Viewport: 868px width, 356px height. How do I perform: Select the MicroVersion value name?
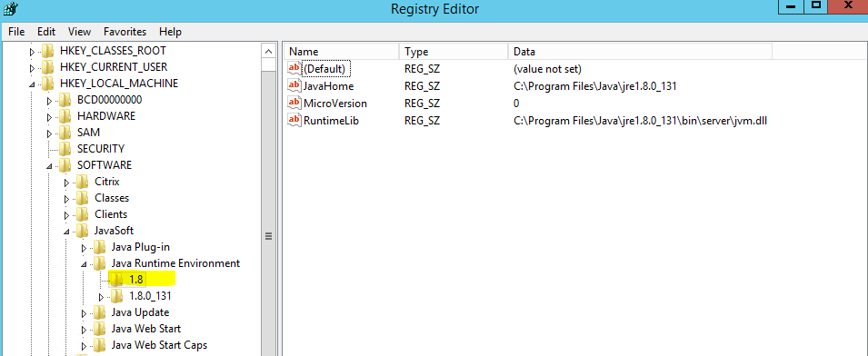334,104
